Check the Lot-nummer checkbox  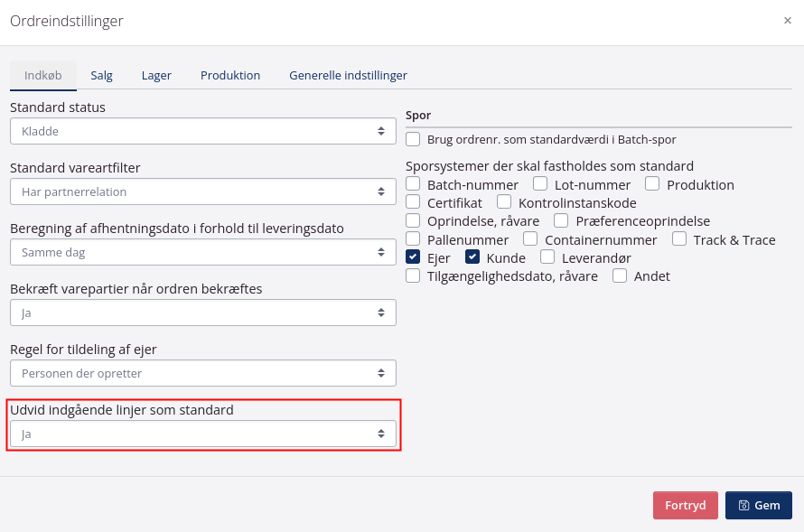540,184
